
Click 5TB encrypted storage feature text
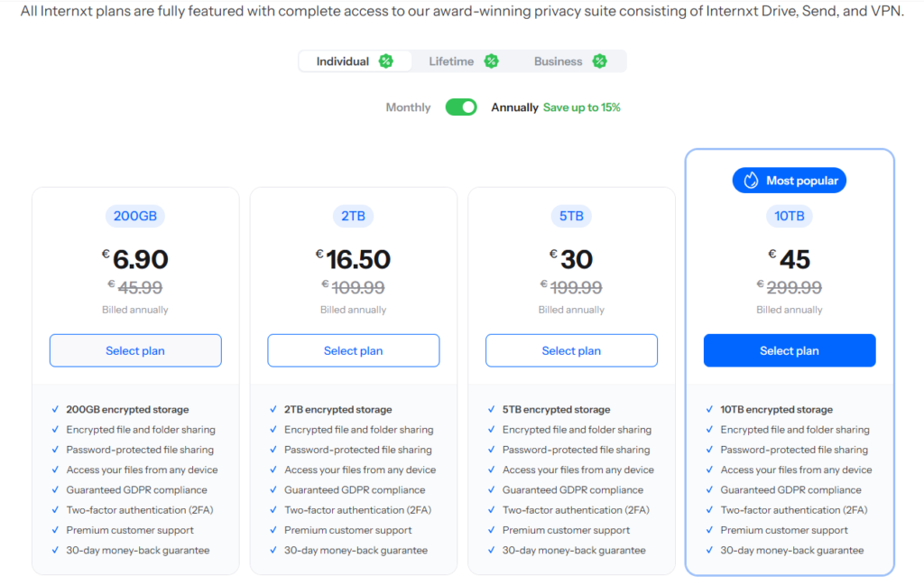[556, 409]
